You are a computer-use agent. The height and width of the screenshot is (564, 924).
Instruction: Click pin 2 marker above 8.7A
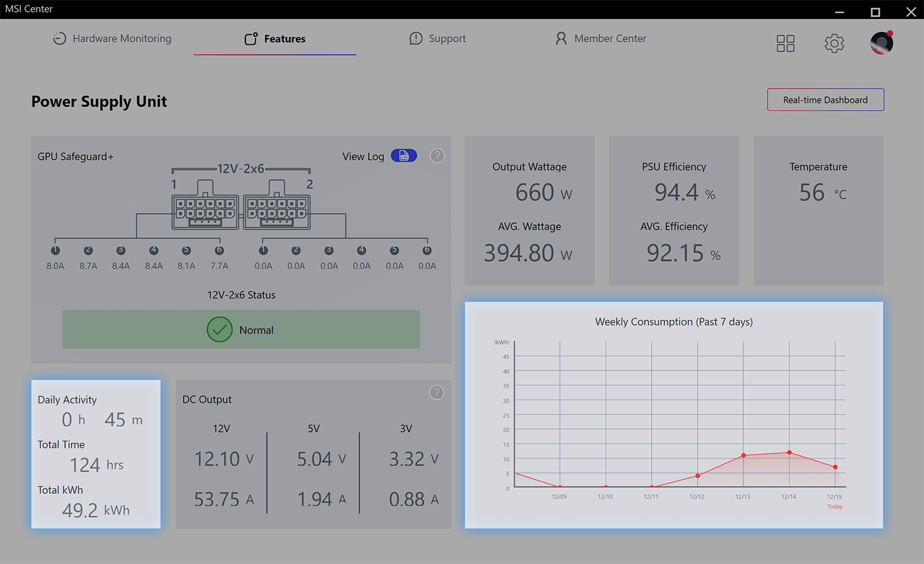pyautogui.click(x=88, y=250)
